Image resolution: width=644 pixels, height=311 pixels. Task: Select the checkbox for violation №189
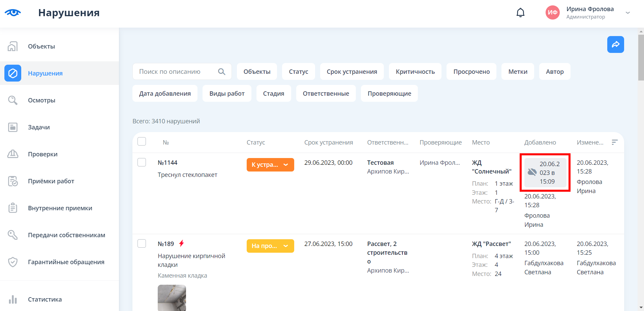point(142,244)
